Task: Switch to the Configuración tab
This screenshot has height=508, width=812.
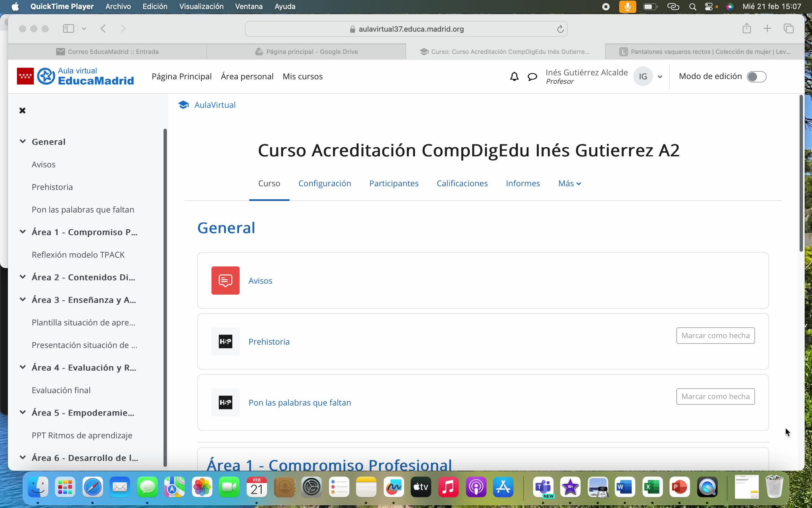Action: (x=325, y=183)
